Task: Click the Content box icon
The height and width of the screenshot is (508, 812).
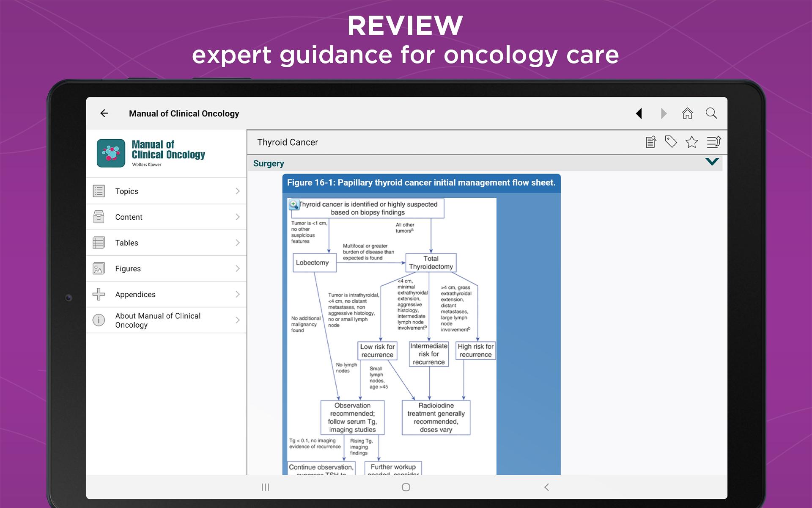Action: pyautogui.click(x=99, y=217)
